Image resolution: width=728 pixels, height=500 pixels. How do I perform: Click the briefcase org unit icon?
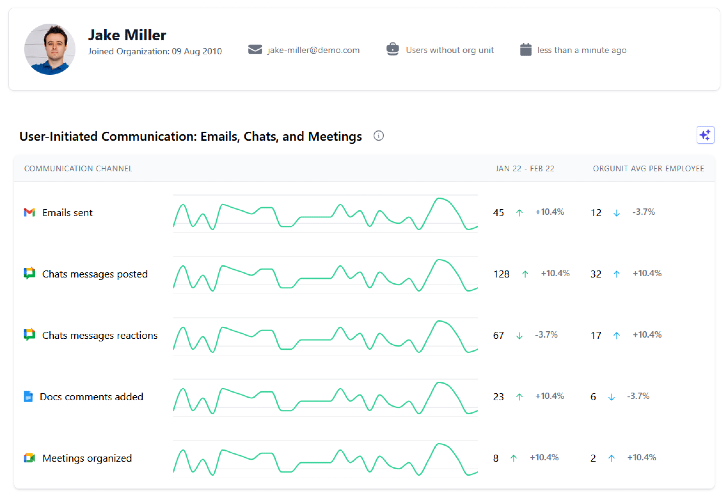coord(393,49)
